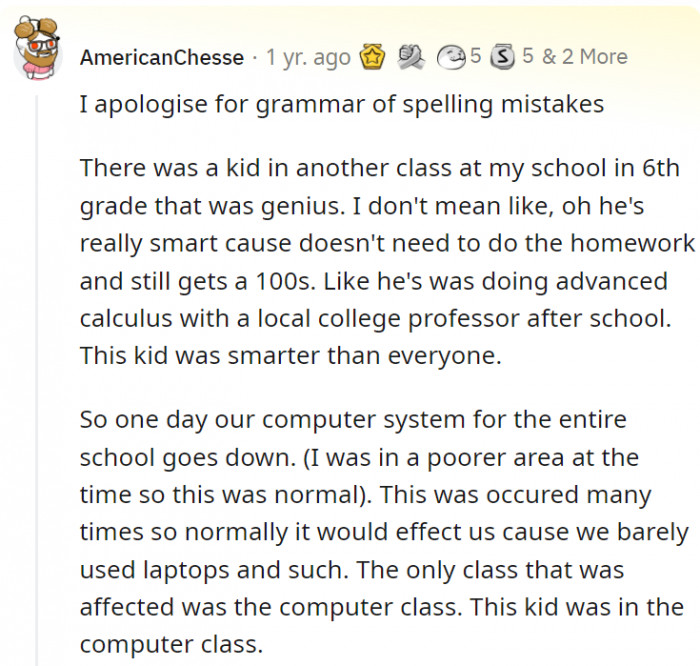Image resolution: width=700 pixels, height=666 pixels.
Task: Click the count beside the Silver award
Action: (528, 57)
